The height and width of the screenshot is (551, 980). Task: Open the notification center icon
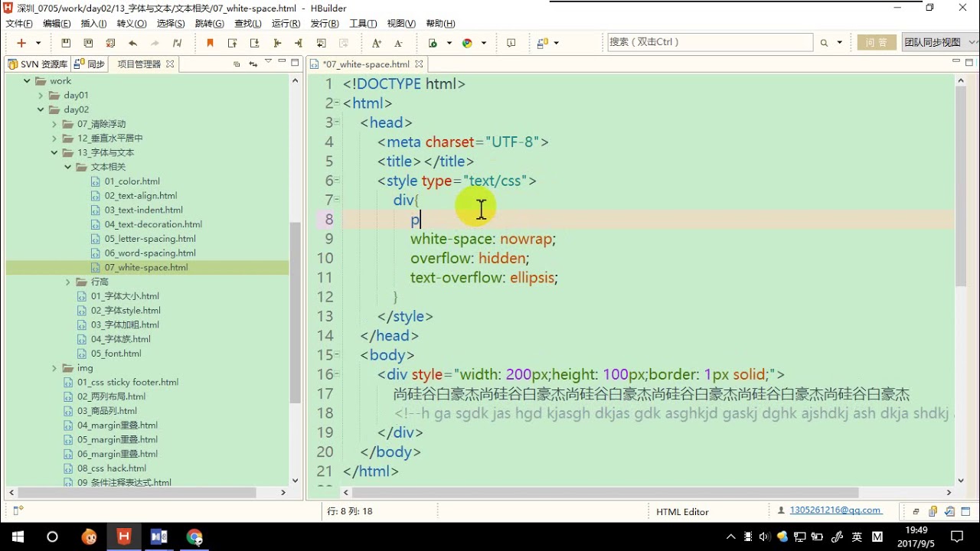click(955, 536)
